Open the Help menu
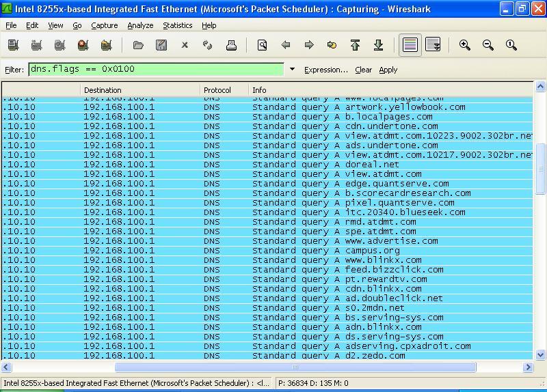The height and width of the screenshot is (392, 547). [209, 25]
